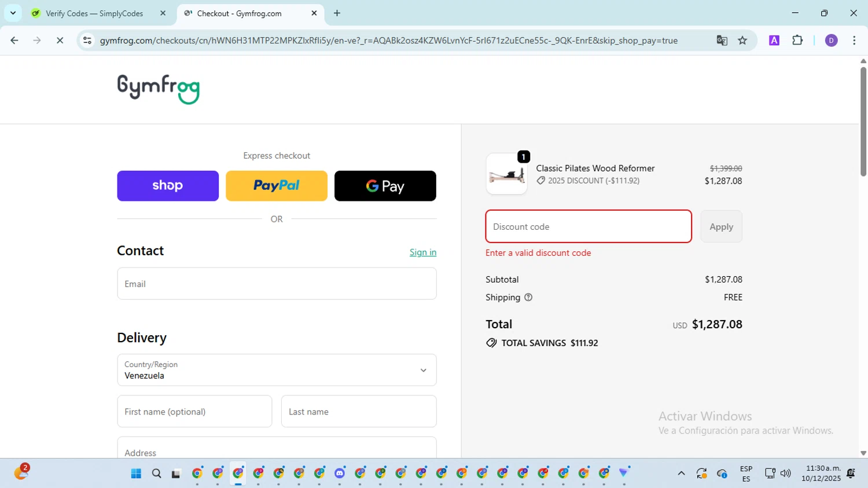Open the notifications bell icon
The width and height of the screenshot is (868, 488).
tap(851, 474)
